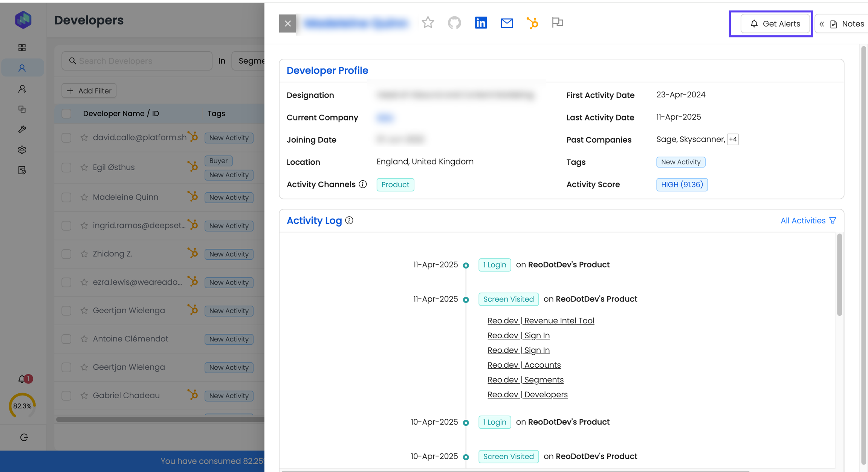This screenshot has width=868, height=472.
Task: Click the HubSpot icon in profile header
Action: coord(532,23)
